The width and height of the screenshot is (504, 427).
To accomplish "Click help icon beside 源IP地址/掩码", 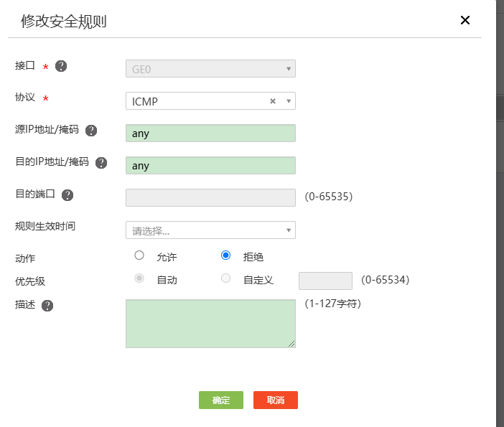I will click(x=91, y=131).
